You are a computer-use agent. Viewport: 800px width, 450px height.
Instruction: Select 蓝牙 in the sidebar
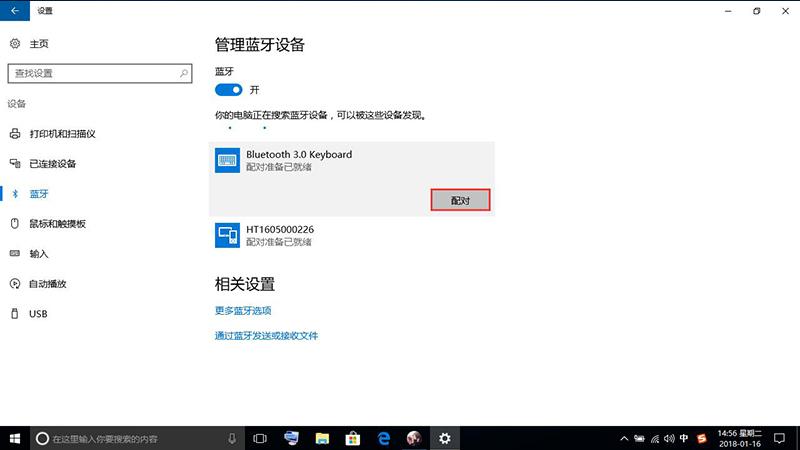point(39,194)
